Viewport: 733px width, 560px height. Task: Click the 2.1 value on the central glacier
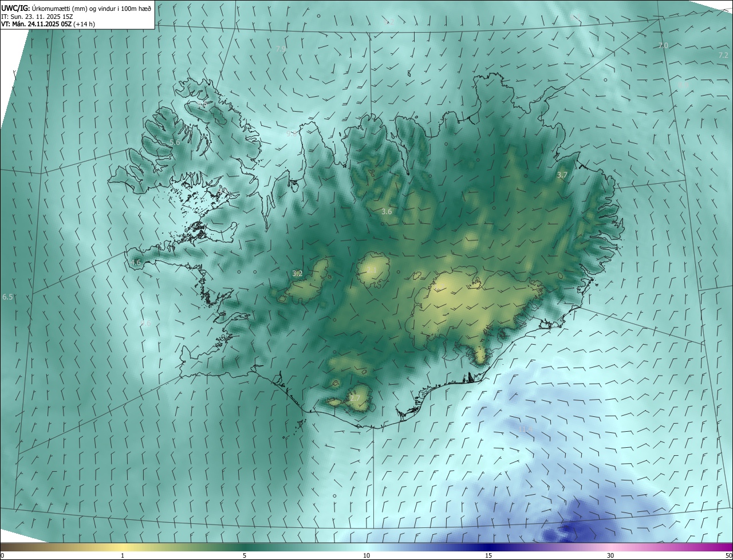click(x=371, y=270)
